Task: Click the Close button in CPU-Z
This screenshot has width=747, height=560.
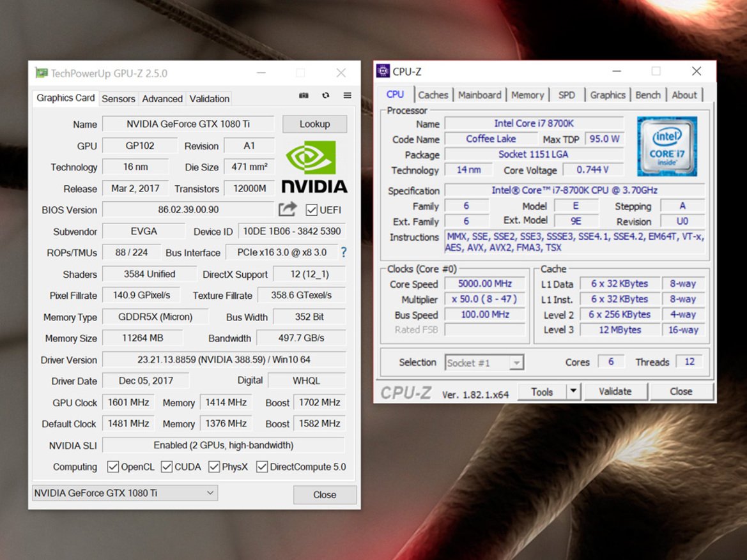Action: pyautogui.click(x=681, y=391)
